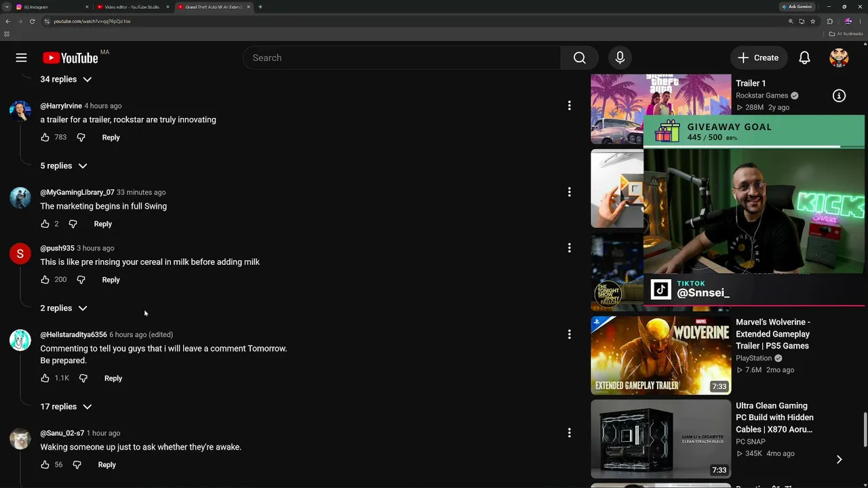The width and height of the screenshot is (868, 488).
Task: Open more options for @Hellstaraditya6356's comment
Action: [569, 334]
